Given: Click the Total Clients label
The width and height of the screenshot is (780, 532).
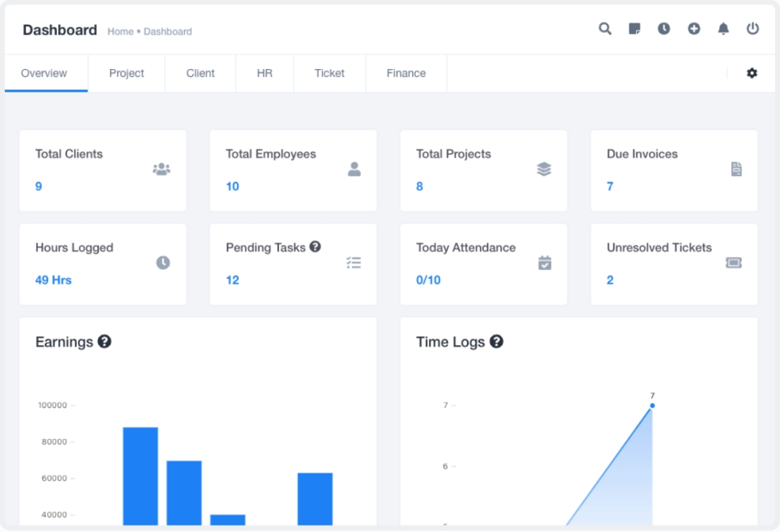Looking at the screenshot, I should coord(68,154).
